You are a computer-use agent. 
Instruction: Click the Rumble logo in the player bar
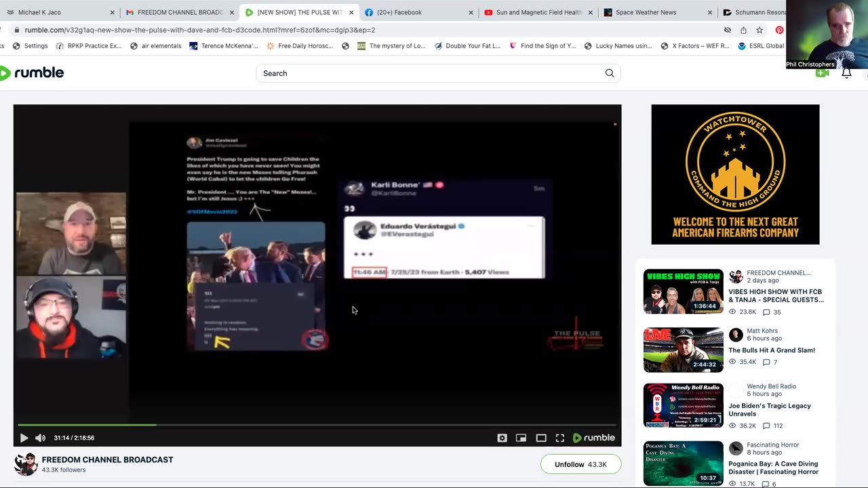point(594,438)
